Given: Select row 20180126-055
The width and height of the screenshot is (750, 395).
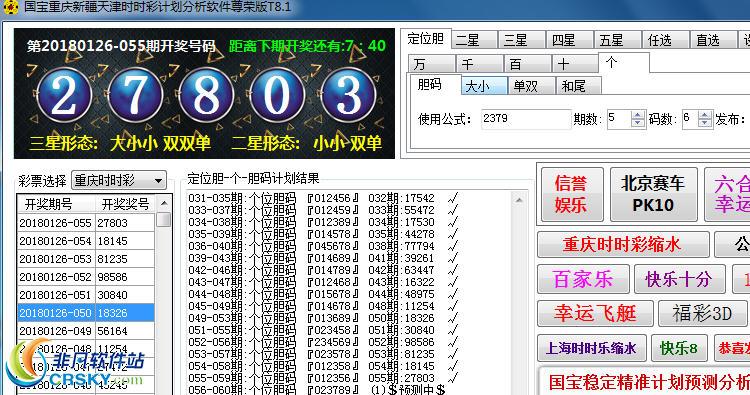Looking at the screenshot, I should click(86, 223).
